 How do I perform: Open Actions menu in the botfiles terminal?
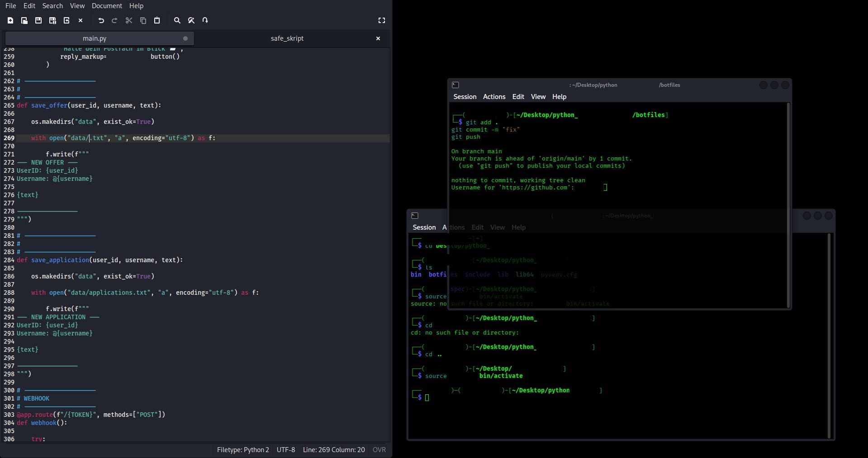[494, 97]
